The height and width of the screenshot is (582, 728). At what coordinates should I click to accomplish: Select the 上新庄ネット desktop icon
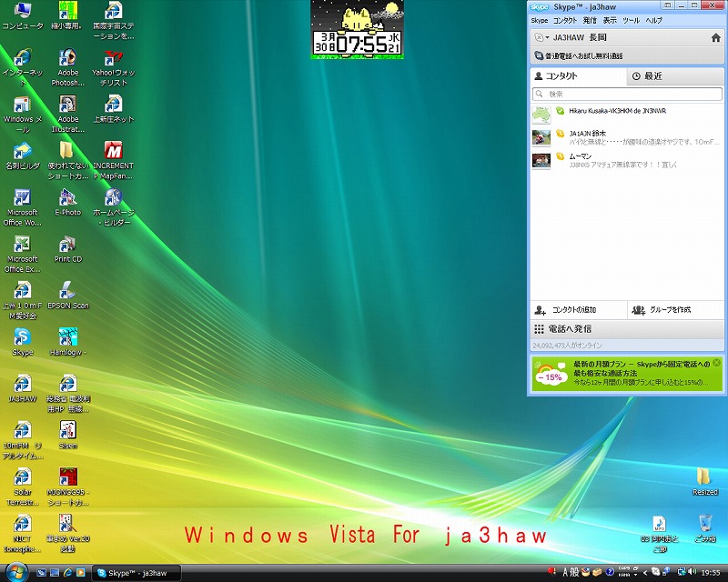coord(113,109)
